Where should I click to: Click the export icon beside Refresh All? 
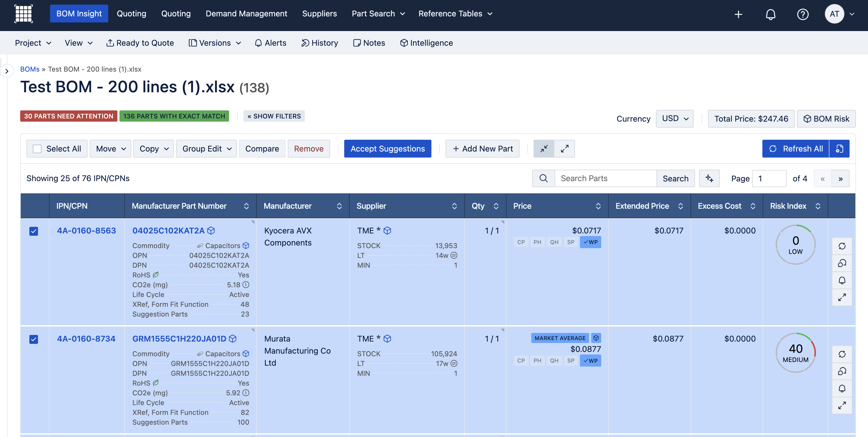(x=839, y=148)
